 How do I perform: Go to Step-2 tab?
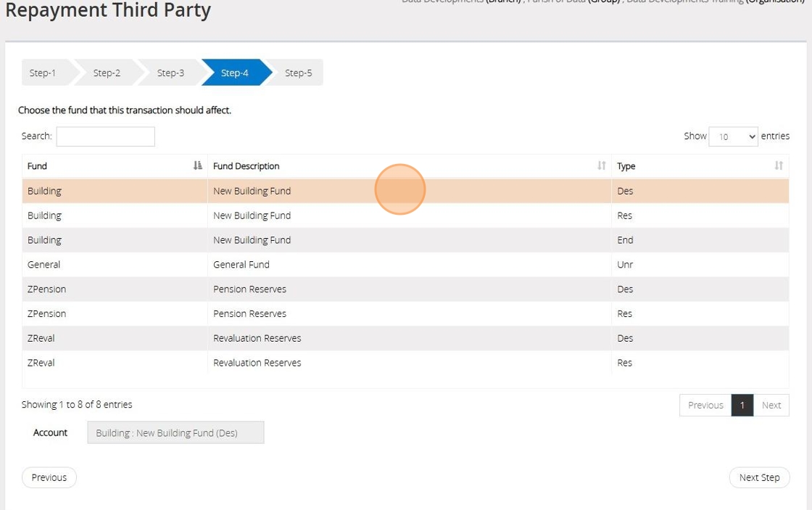(x=107, y=73)
